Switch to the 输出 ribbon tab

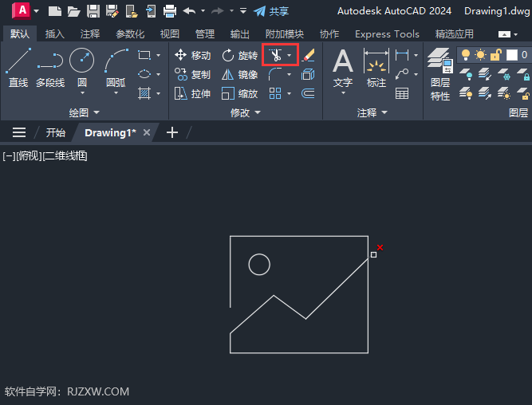[239, 34]
